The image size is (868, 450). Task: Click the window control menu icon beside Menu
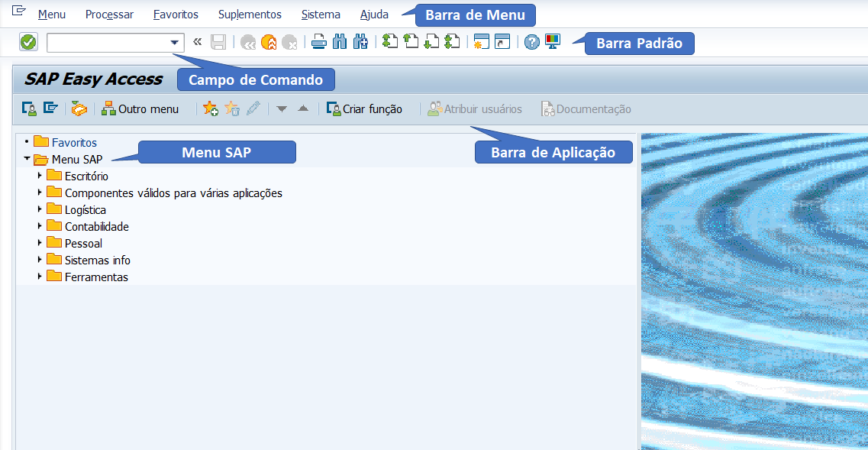19,11
